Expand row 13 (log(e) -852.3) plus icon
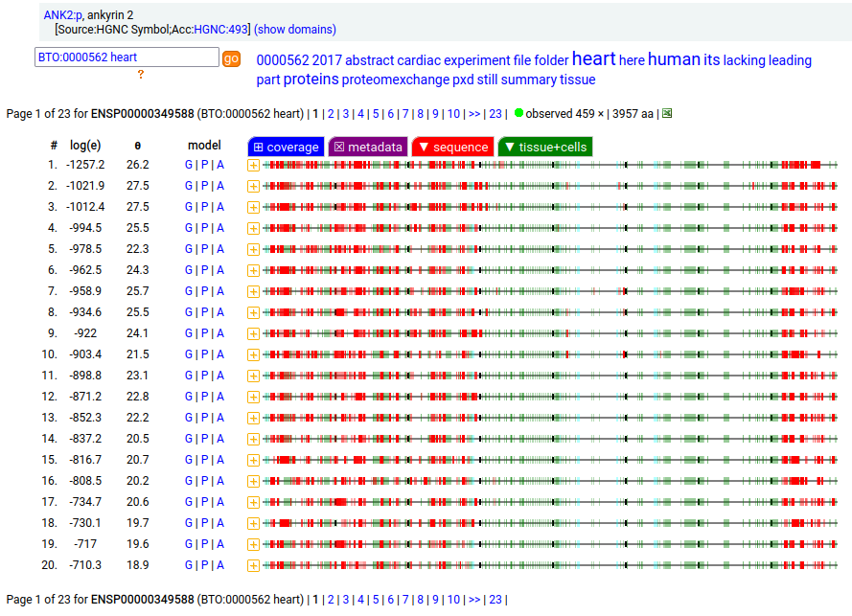 pos(253,419)
